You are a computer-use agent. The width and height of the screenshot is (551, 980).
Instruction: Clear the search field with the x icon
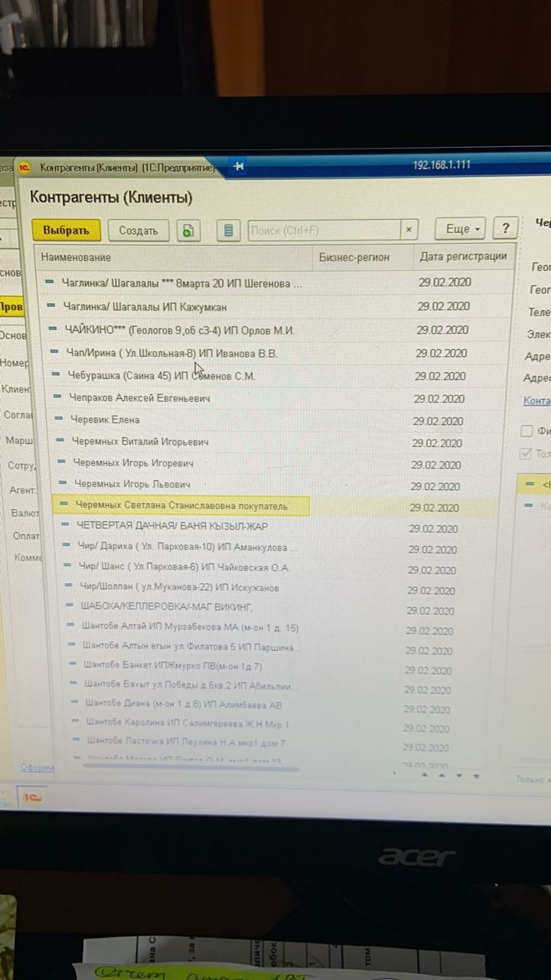tap(409, 230)
